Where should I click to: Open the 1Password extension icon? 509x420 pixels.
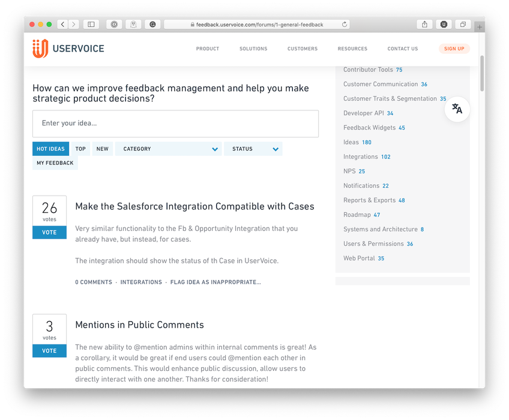(114, 25)
